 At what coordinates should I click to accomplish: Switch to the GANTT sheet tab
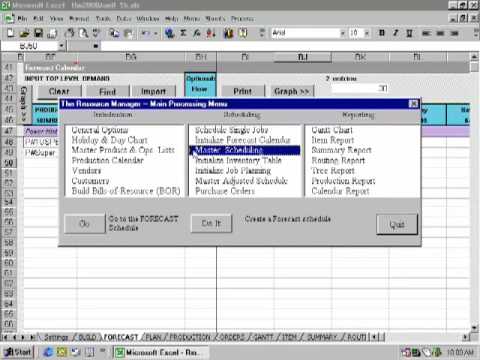coord(263,337)
